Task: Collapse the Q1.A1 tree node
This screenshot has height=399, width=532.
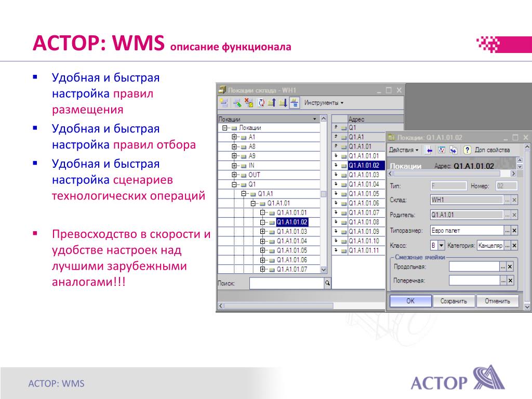Action: (x=244, y=194)
